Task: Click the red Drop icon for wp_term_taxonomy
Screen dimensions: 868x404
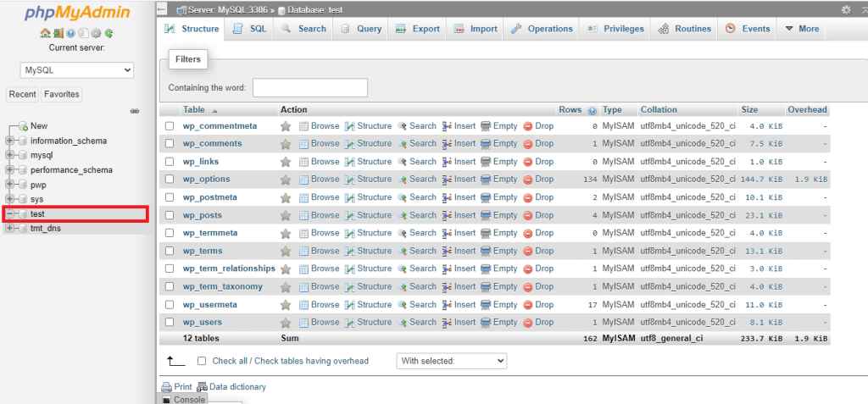Action: pyautogui.click(x=528, y=286)
